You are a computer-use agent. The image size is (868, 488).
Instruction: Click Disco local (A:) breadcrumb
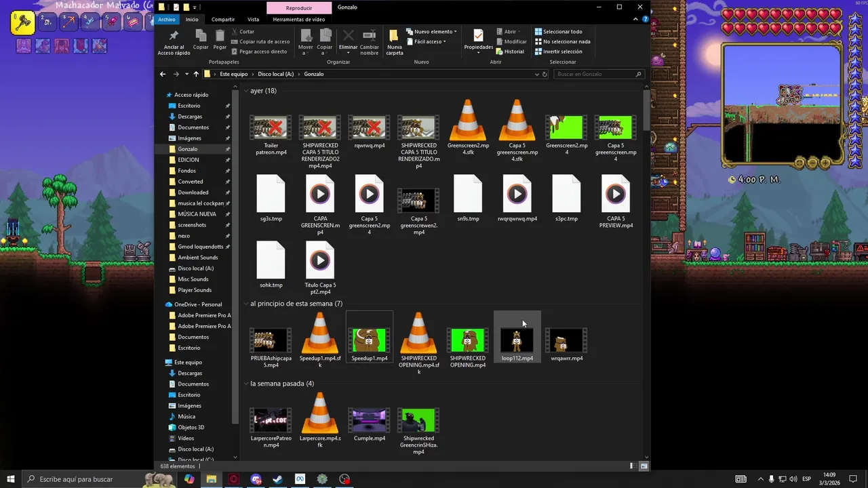tap(276, 74)
